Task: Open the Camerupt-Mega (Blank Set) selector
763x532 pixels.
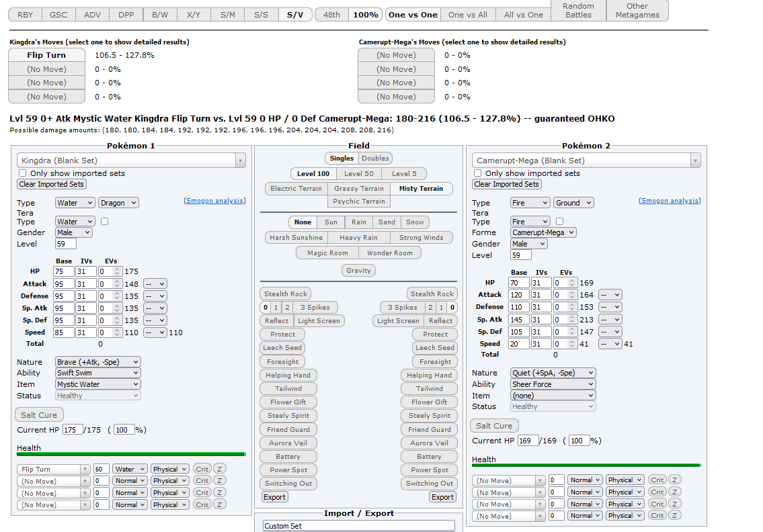Action: click(586, 161)
